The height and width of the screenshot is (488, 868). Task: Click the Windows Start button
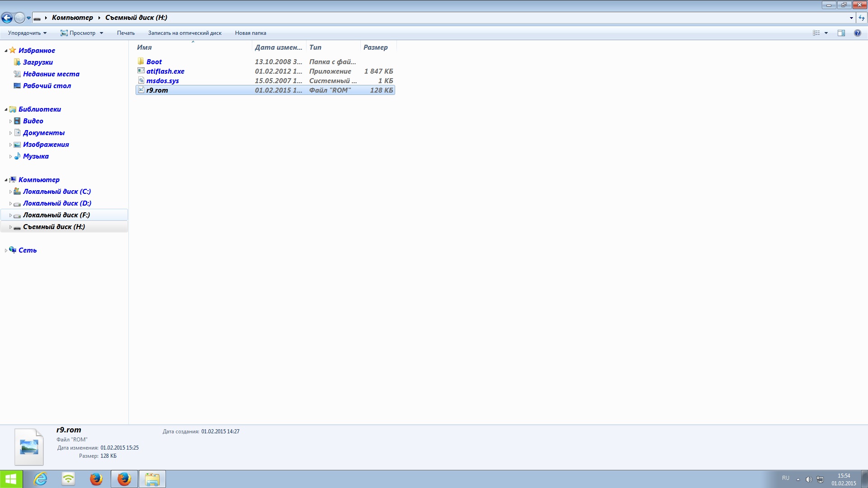11,479
